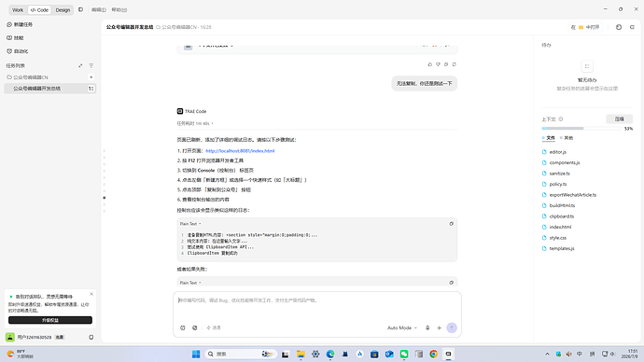Open the 帮助 menu
The image size is (644, 362).
point(119,10)
